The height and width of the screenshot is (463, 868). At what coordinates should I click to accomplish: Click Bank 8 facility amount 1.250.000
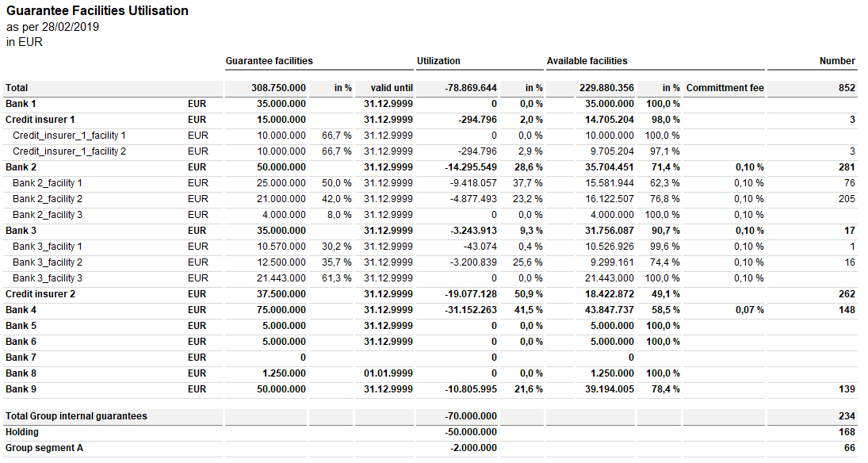(x=284, y=374)
